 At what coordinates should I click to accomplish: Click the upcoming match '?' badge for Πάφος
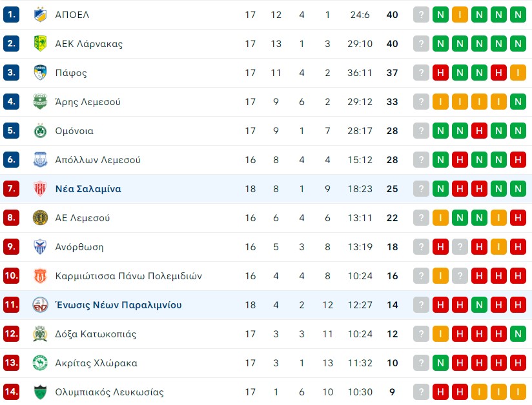(421, 73)
